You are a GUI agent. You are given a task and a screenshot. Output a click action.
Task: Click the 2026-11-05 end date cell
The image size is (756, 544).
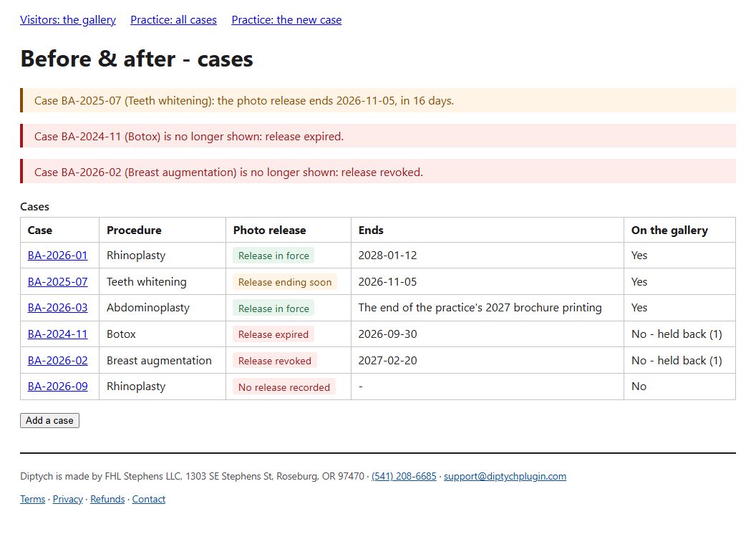pyautogui.click(x=488, y=281)
